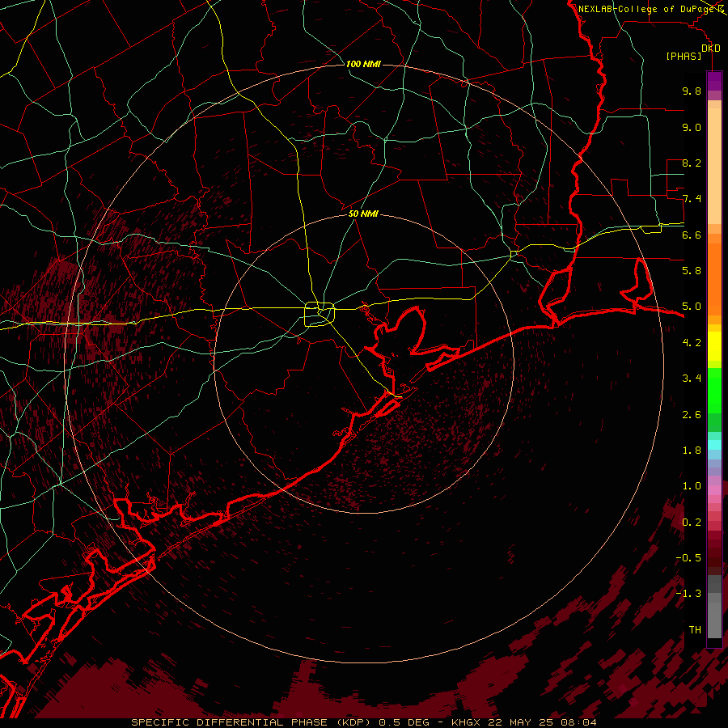This screenshot has width=728, height=728.
Task: Click the cyan segment of the color bar
Action: click(714, 445)
